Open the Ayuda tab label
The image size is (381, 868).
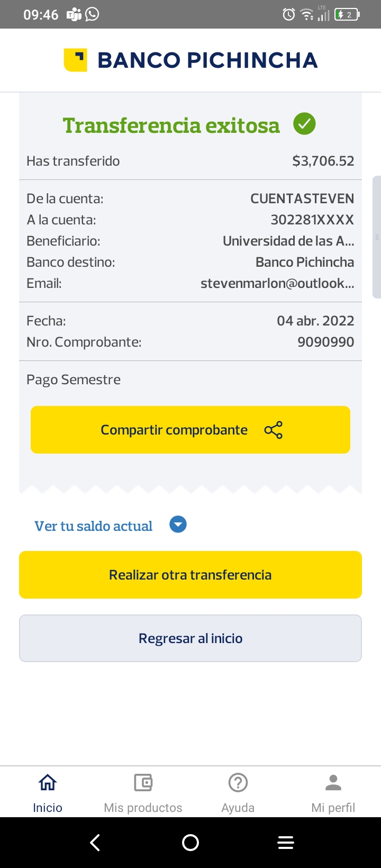238,808
